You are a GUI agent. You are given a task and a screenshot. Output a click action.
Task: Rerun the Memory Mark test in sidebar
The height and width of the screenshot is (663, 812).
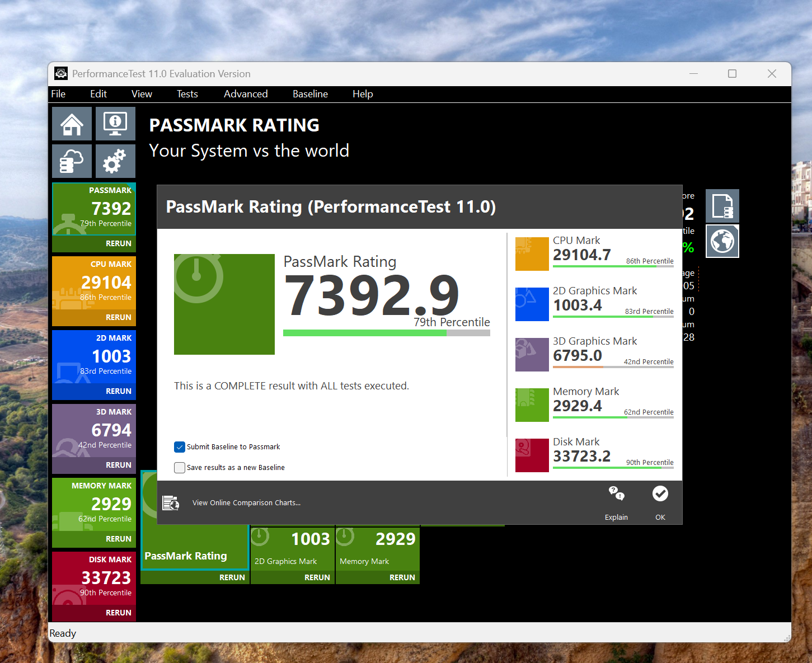[119, 539]
